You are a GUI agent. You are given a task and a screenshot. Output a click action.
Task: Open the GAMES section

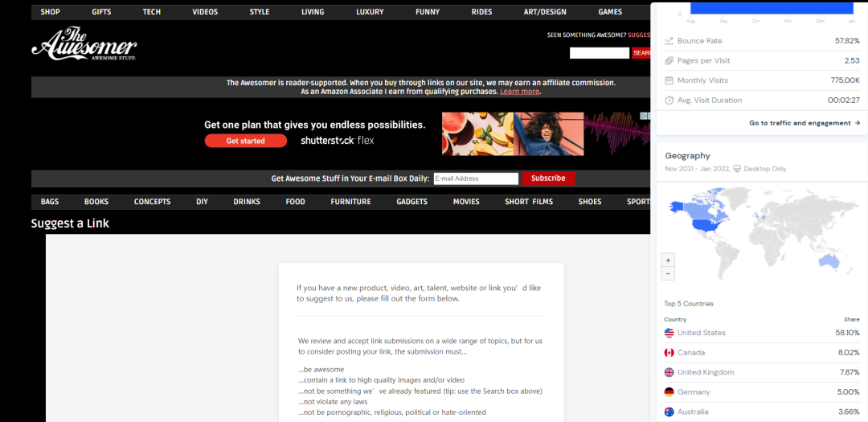[x=610, y=11]
